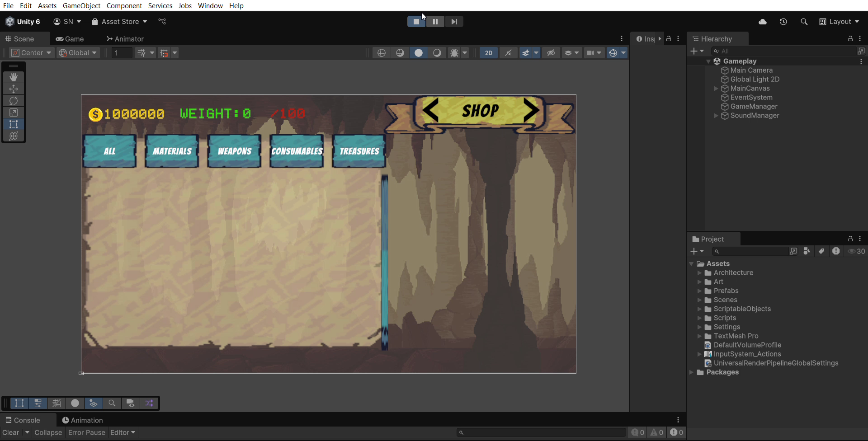This screenshot has width=868, height=441.
Task: Open the version control icon beside Asset Store
Action: [x=162, y=22]
